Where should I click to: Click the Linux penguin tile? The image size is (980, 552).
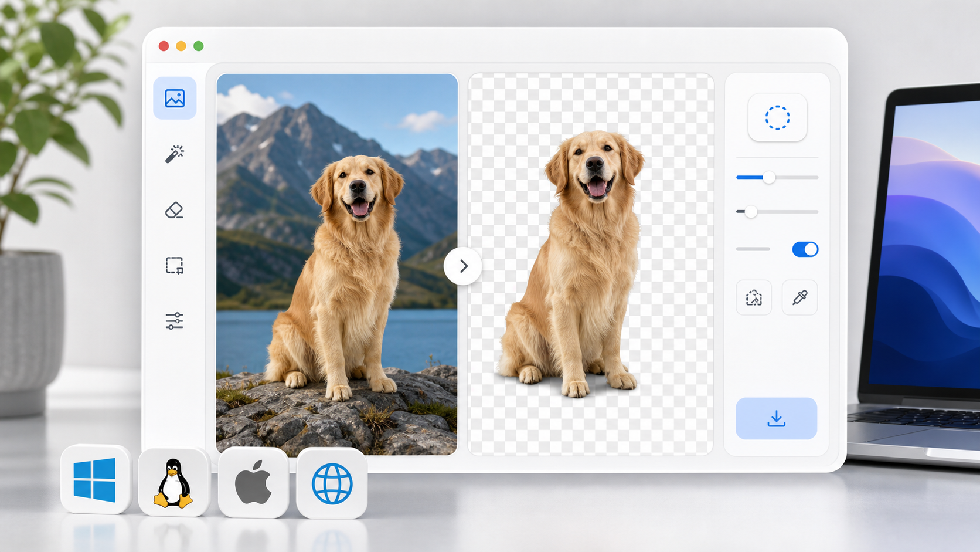[173, 483]
